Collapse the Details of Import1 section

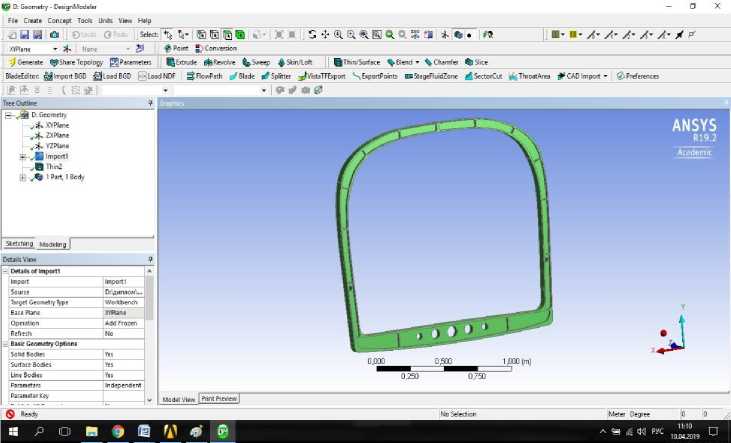pos(6,271)
